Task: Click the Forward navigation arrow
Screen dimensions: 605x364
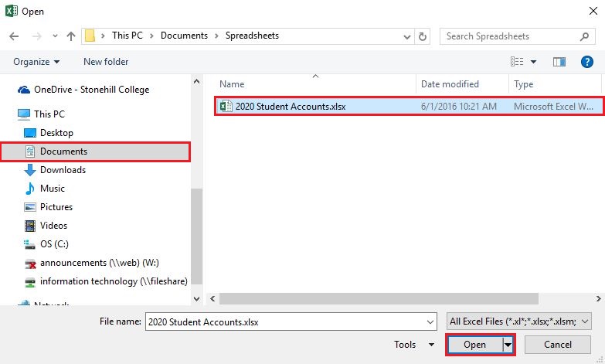Action: [x=36, y=36]
